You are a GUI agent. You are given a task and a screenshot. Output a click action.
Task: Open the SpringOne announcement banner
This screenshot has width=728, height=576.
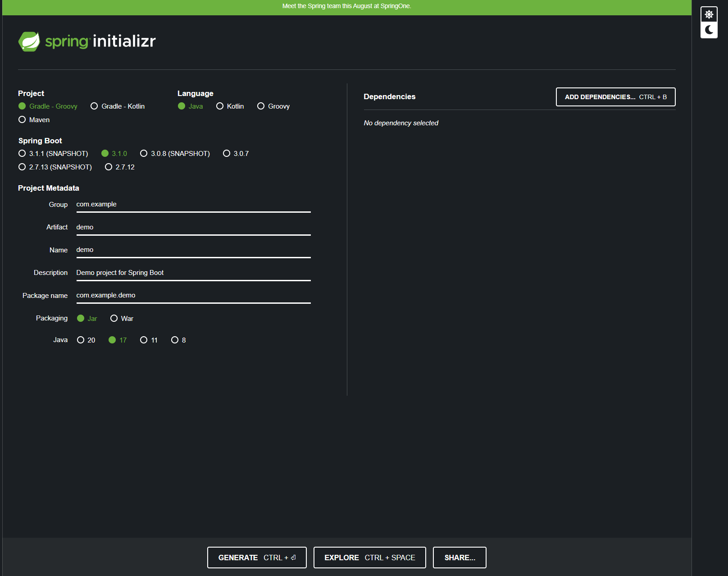347,6
